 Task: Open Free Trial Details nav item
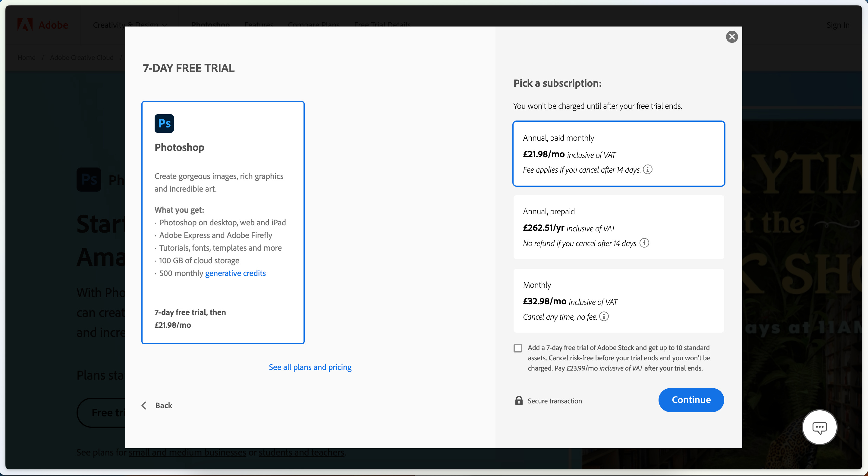(382, 24)
